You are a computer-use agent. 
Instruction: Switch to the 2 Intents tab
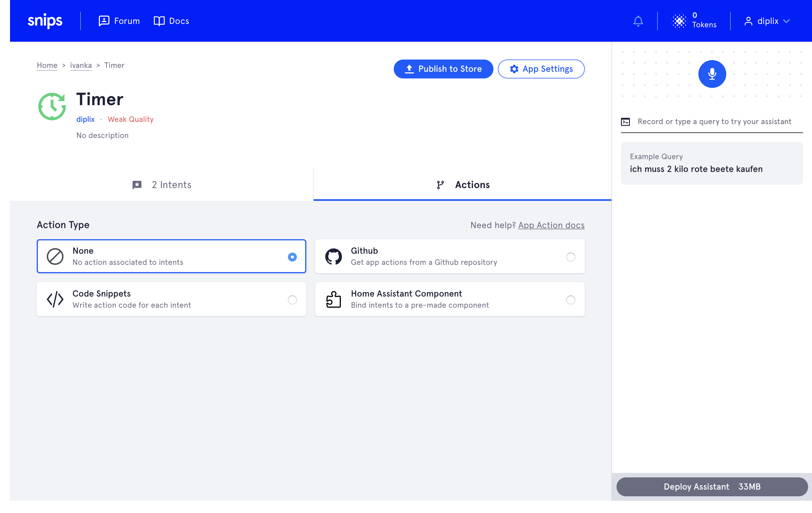(162, 185)
